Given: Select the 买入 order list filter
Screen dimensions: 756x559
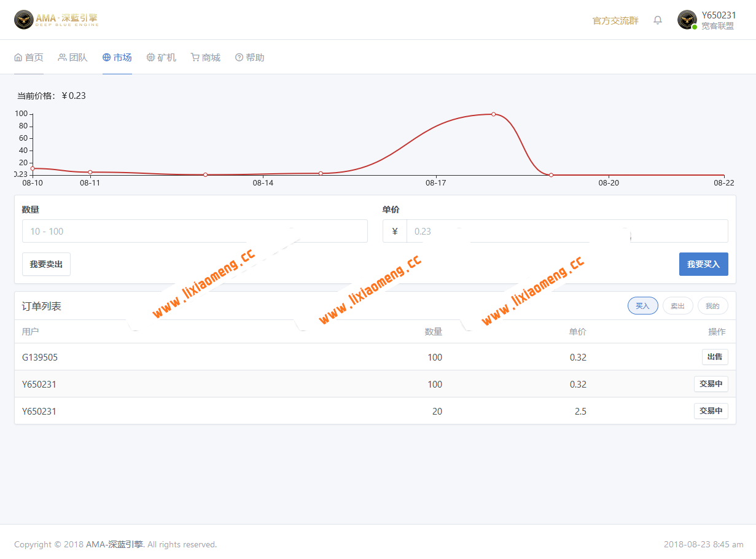Looking at the screenshot, I should click(642, 306).
